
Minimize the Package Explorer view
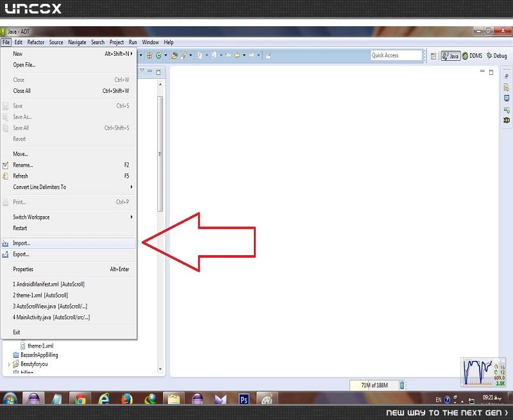coord(150,71)
